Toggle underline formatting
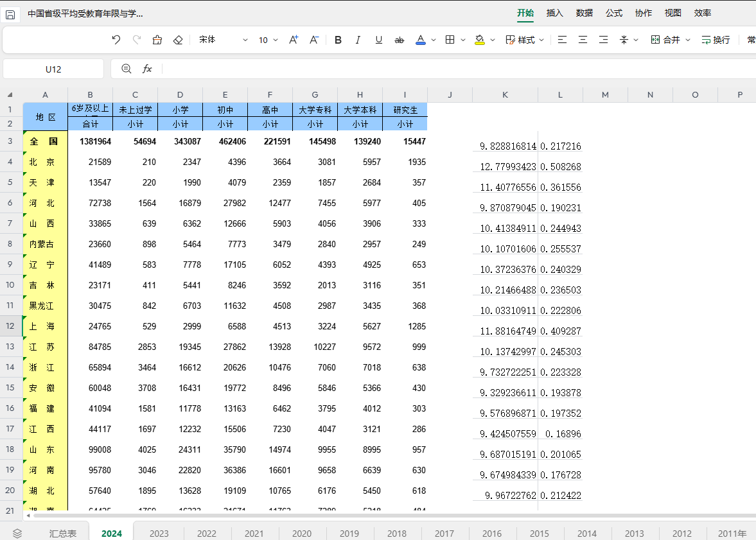 (378, 40)
